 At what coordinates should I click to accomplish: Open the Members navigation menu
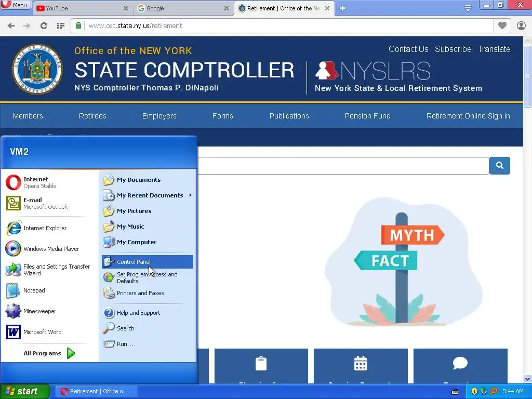28,116
